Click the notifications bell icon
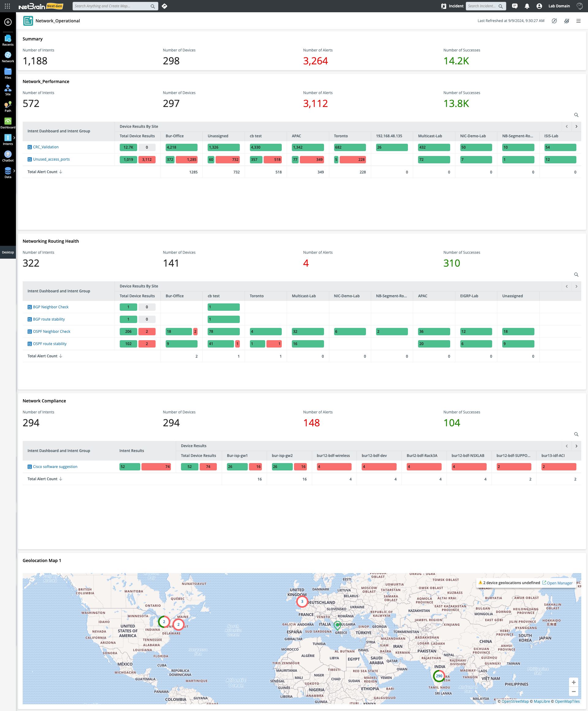588x711 pixels. (527, 6)
